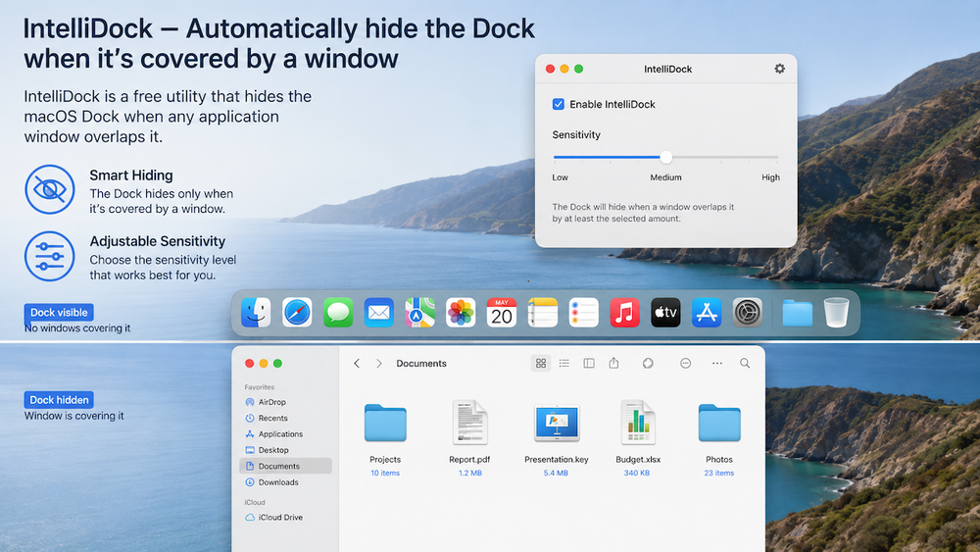
Task: Click the "10 items" text
Action: click(385, 474)
